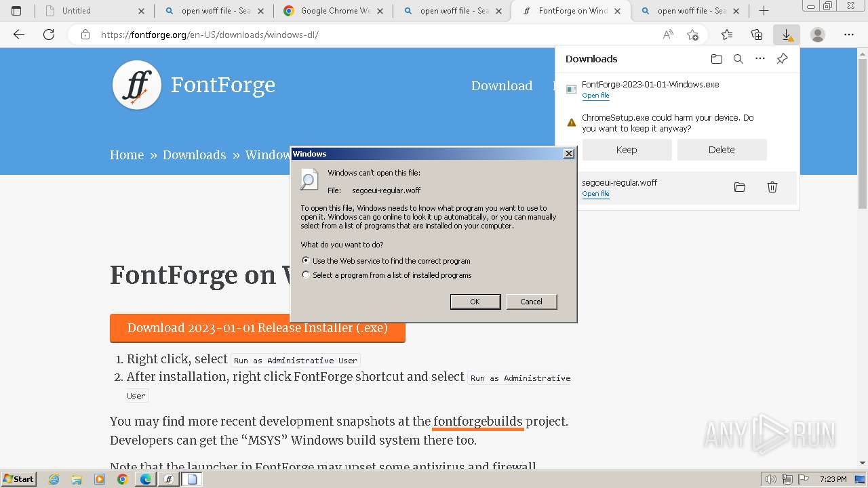Click the address bar URL
The width and height of the screenshot is (868, 488).
pyautogui.click(x=210, y=35)
